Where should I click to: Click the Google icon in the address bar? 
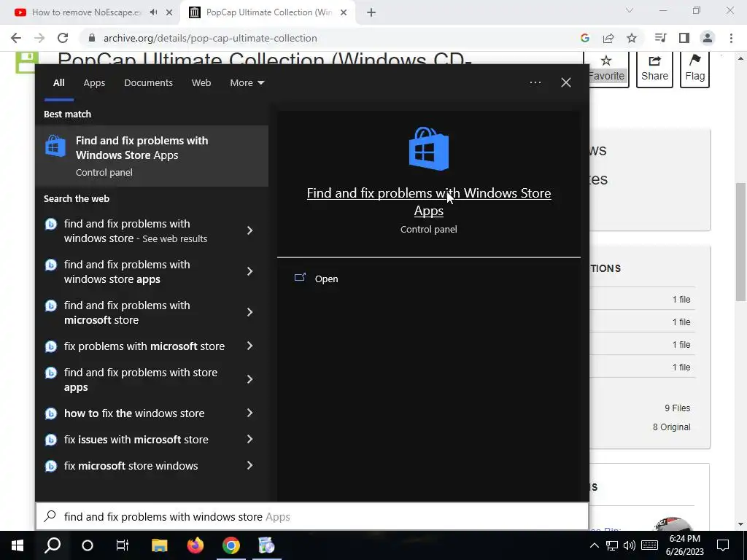click(x=585, y=38)
